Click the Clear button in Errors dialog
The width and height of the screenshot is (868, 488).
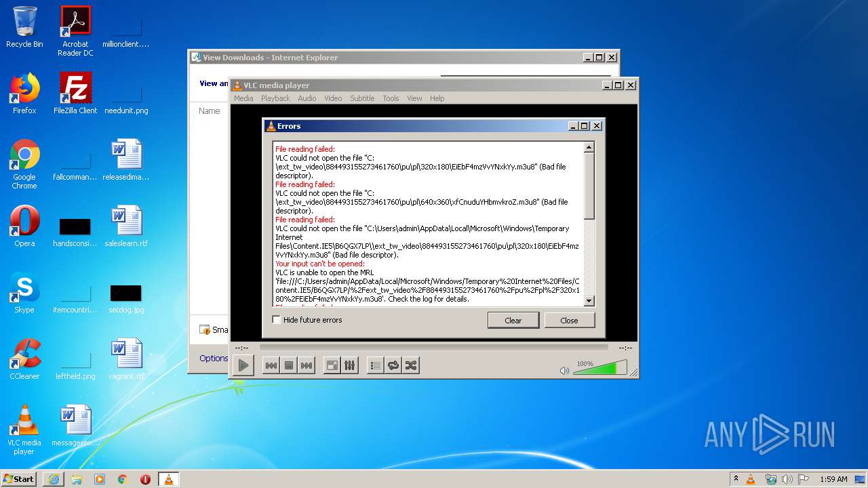[513, 321]
